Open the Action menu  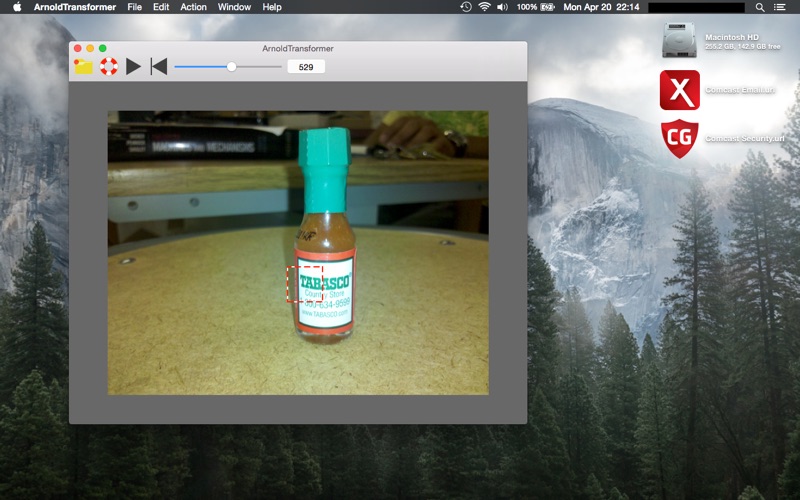pyautogui.click(x=193, y=7)
